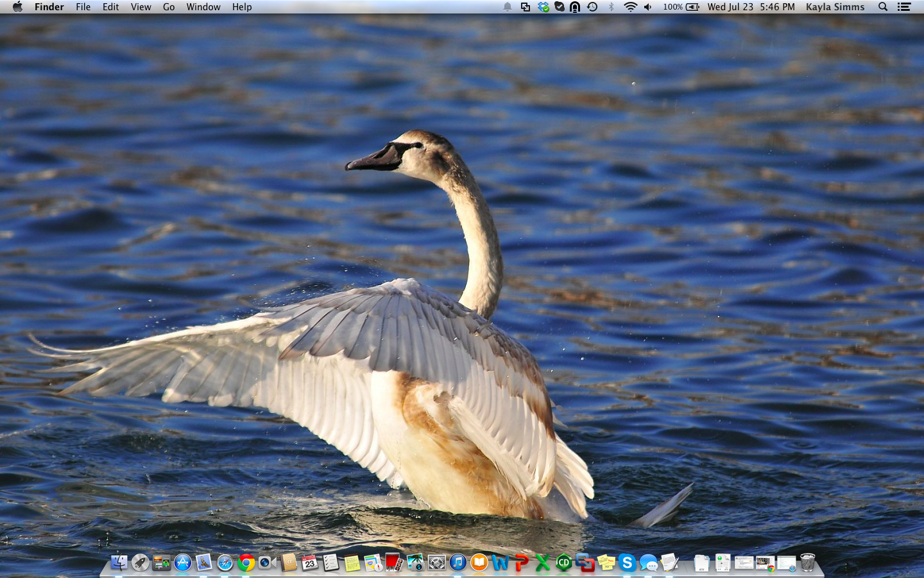Open the volume control menu
924x578 pixels.
coord(648,7)
